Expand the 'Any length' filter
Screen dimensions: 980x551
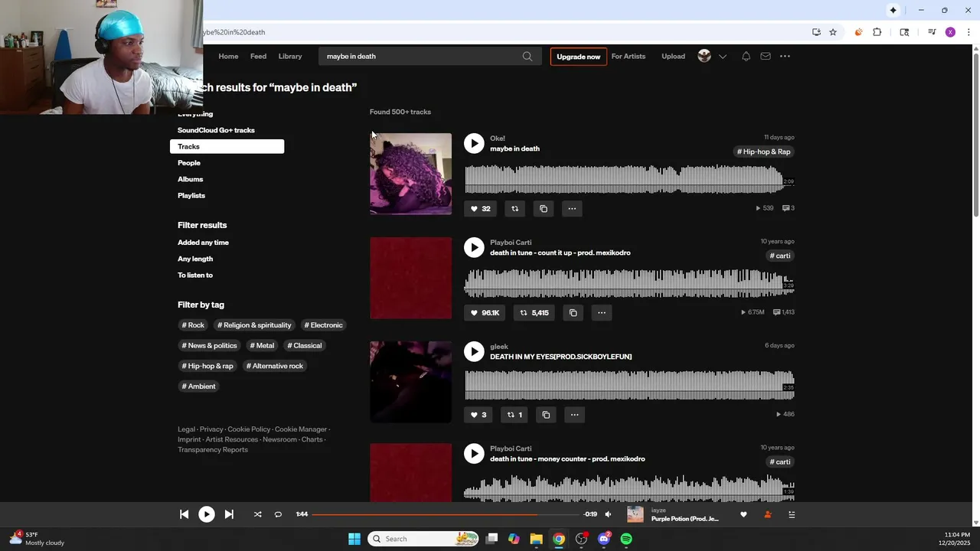(195, 259)
